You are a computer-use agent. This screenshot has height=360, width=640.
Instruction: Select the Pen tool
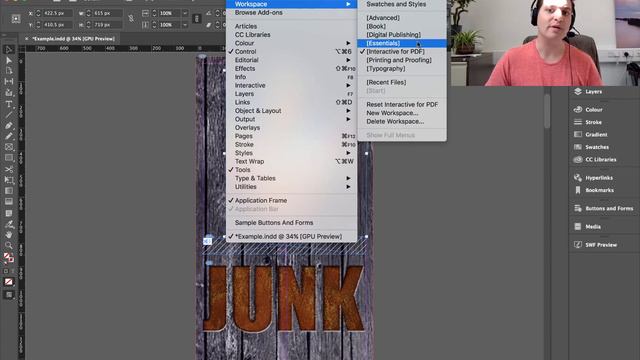coord(9,126)
